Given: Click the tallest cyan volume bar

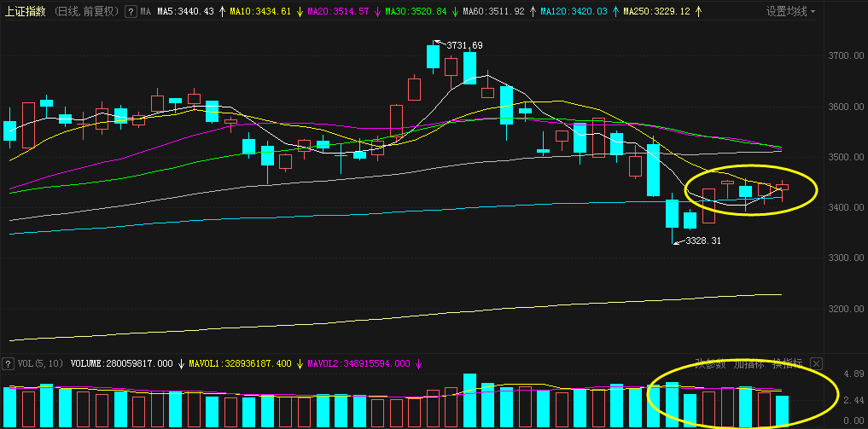Looking at the screenshot, I should (x=469, y=400).
